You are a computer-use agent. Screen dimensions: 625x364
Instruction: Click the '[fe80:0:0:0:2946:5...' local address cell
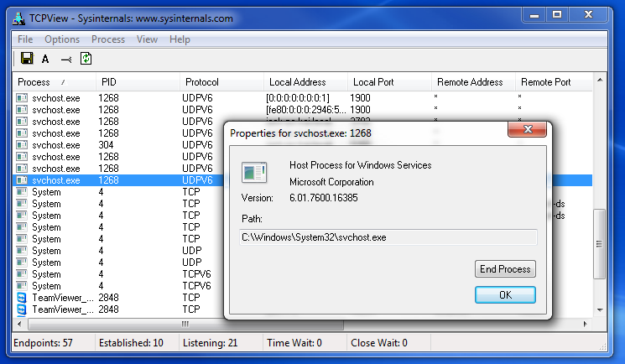coord(305,110)
